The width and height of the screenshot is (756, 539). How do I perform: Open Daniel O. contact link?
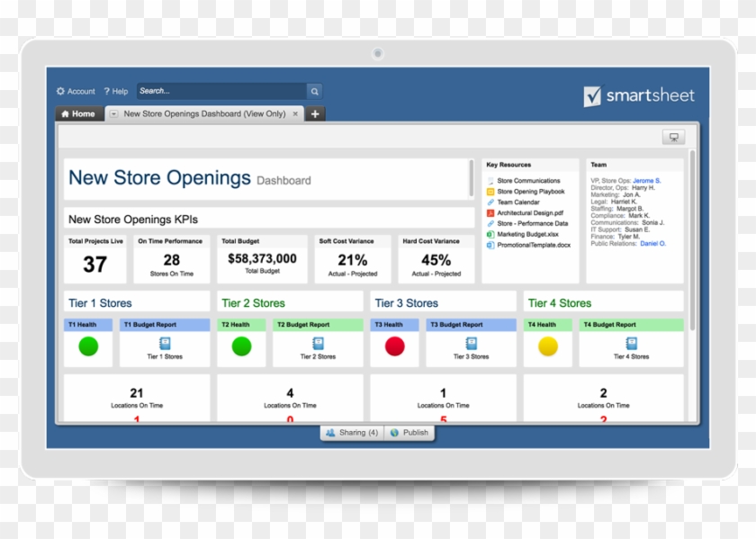[652, 244]
